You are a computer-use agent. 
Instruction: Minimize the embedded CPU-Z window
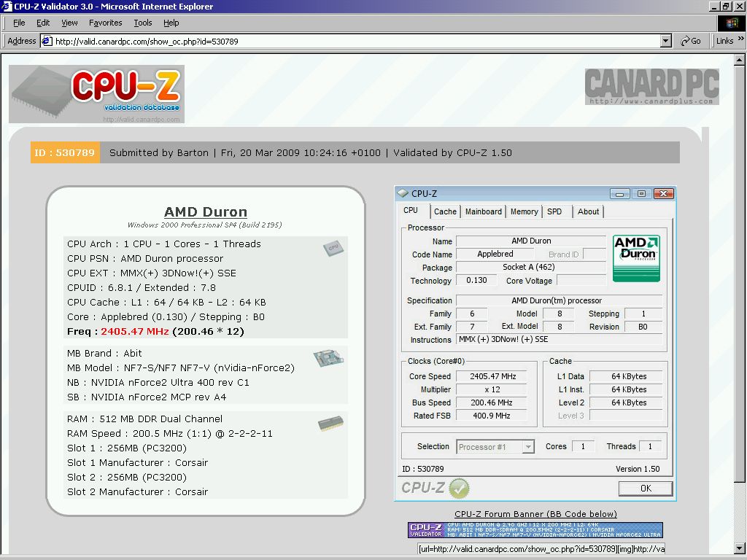coord(620,193)
